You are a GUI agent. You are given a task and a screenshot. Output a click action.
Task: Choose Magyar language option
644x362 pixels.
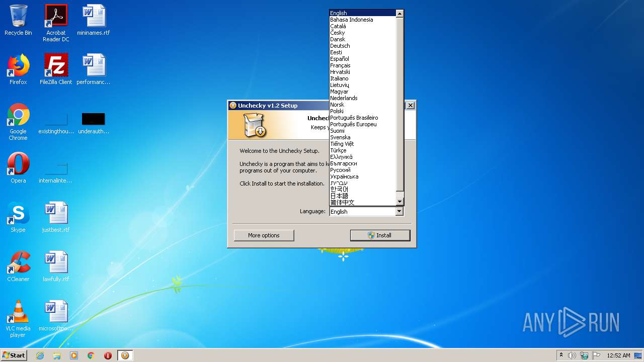pos(362,92)
